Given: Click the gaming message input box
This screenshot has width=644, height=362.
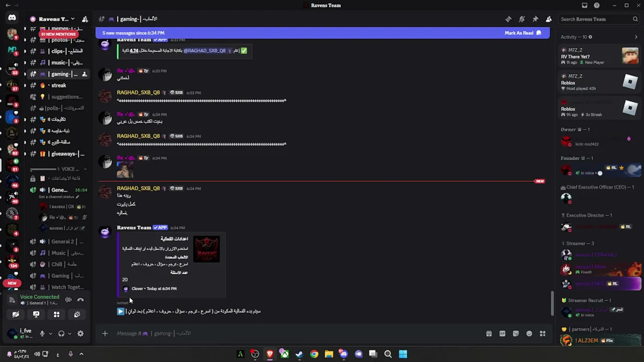Looking at the screenshot, I should (297, 333).
